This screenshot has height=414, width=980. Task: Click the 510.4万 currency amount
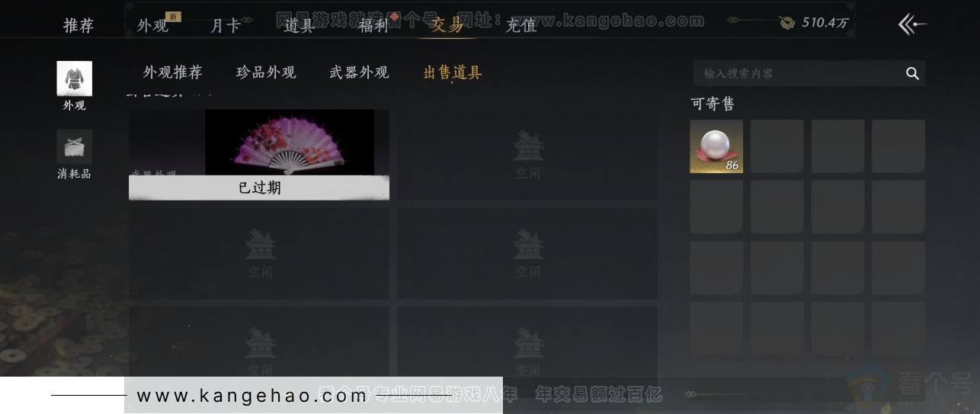pos(825,23)
